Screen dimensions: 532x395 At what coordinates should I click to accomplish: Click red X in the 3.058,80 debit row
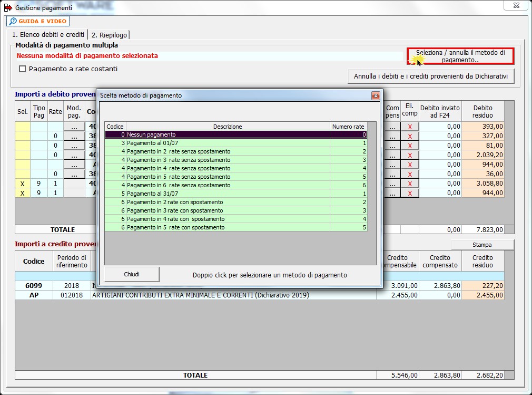pyautogui.click(x=409, y=184)
